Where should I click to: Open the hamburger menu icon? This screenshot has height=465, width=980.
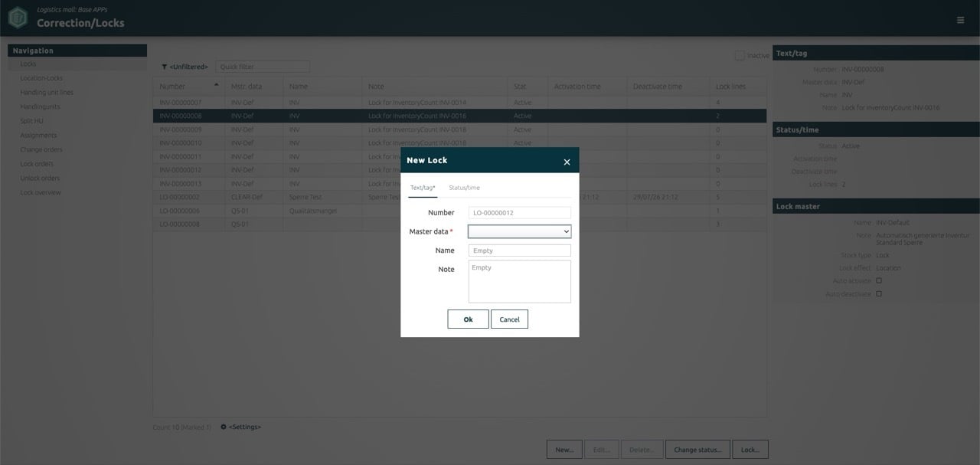pyautogui.click(x=960, y=21)
